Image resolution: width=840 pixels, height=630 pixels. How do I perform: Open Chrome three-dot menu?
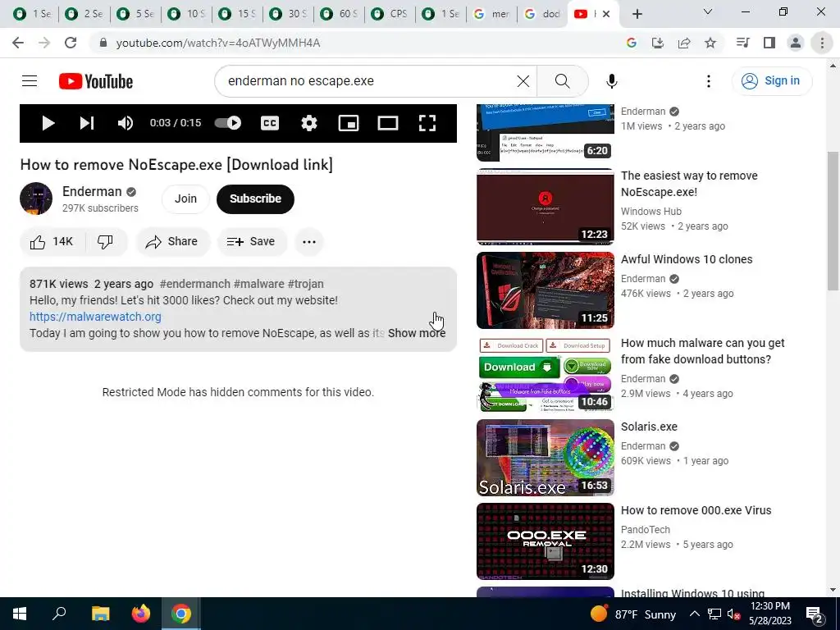tap(822, 43)
